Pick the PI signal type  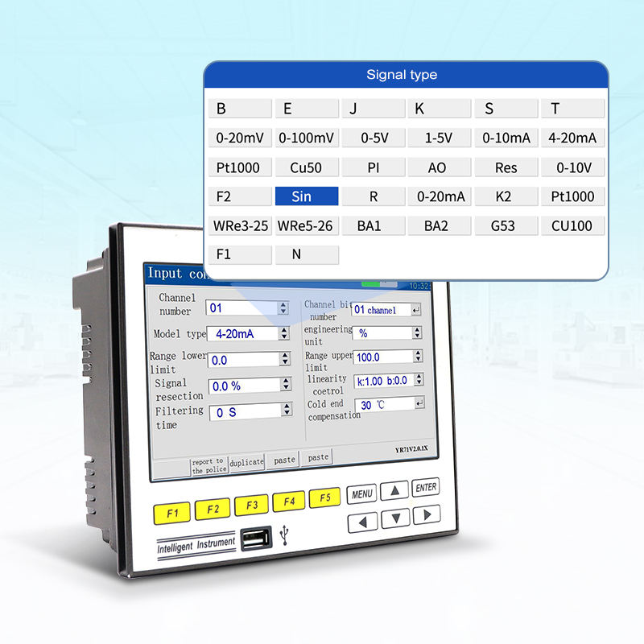pos(374,167)
